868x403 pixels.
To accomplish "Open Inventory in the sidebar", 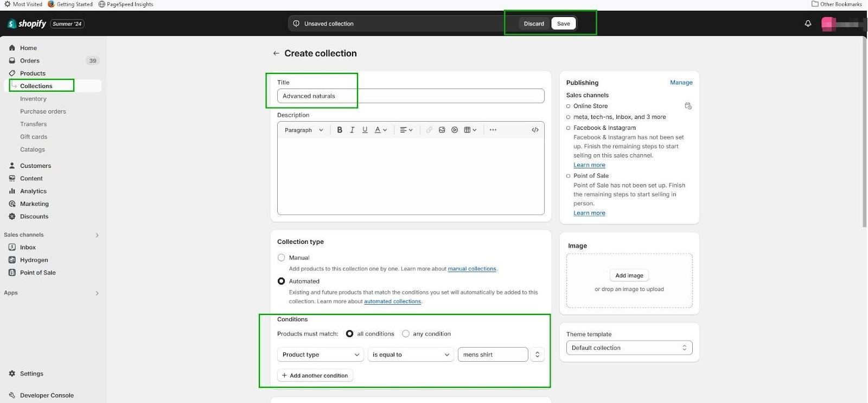I will [x=33, y=99].
